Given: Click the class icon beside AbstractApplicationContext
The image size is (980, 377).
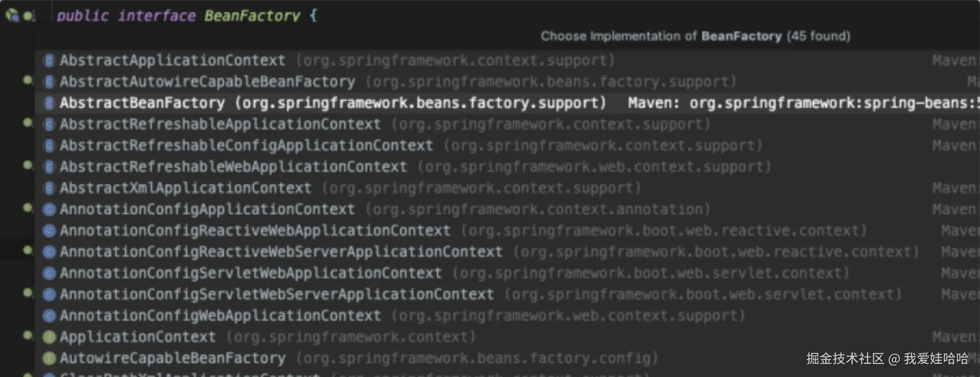Looking at the screenshot, I should pos(49,61).
